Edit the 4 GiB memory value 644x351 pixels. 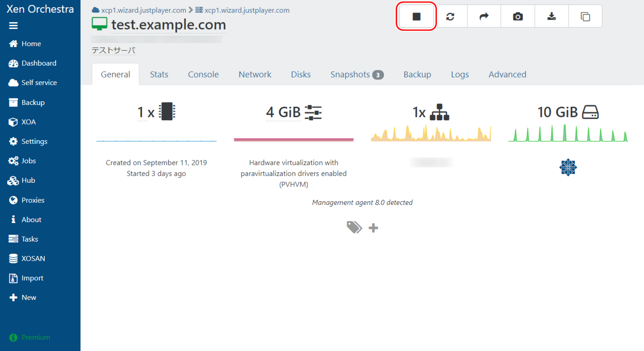coord(283,112)
